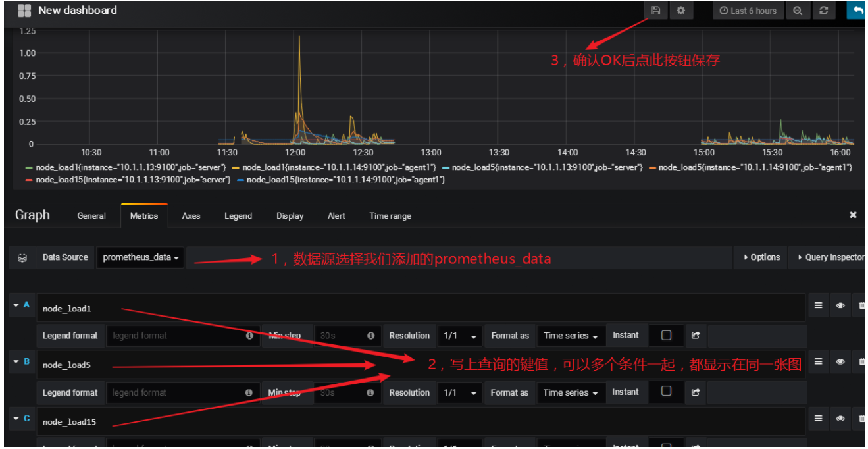The height and width of the screenshot is (449, 868).
Task: Open the hamburger menu for query B
Action: coord(818,361)
